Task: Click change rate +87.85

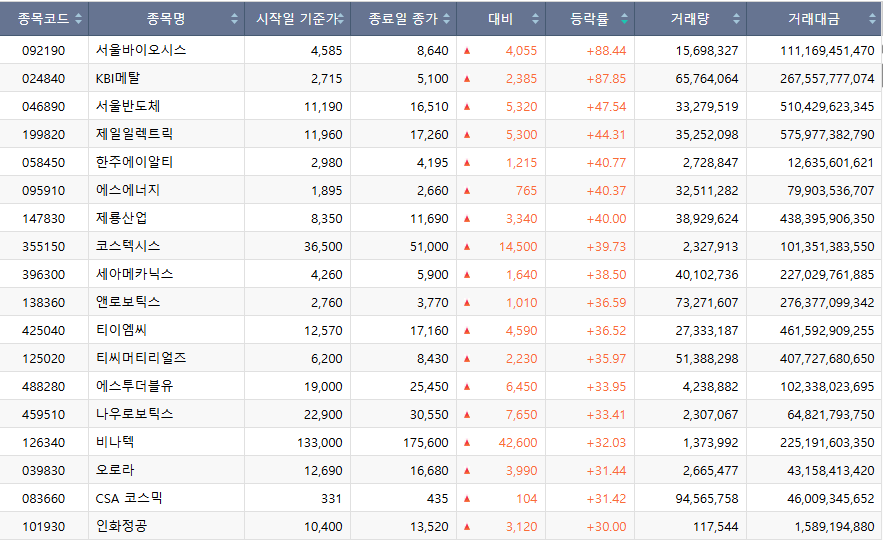Action: point(606,79)
